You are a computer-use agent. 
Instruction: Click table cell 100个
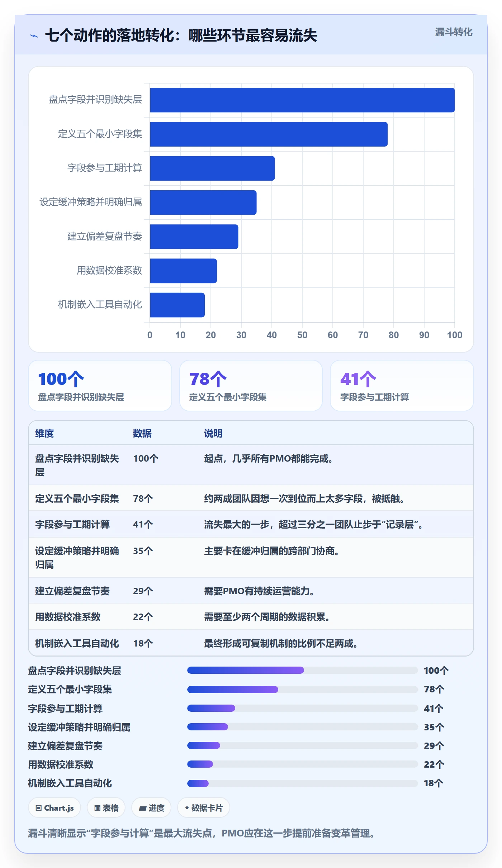pyautogui.click(x=146, y=458)
